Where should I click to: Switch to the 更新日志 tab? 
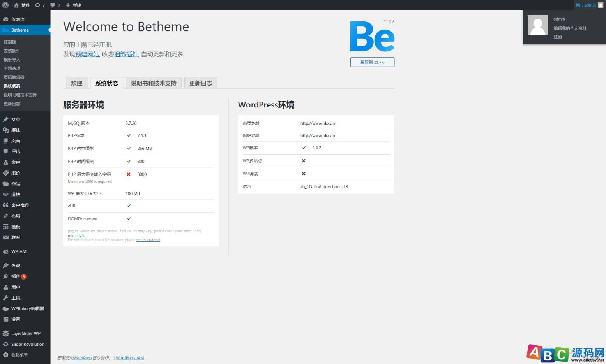201,83
